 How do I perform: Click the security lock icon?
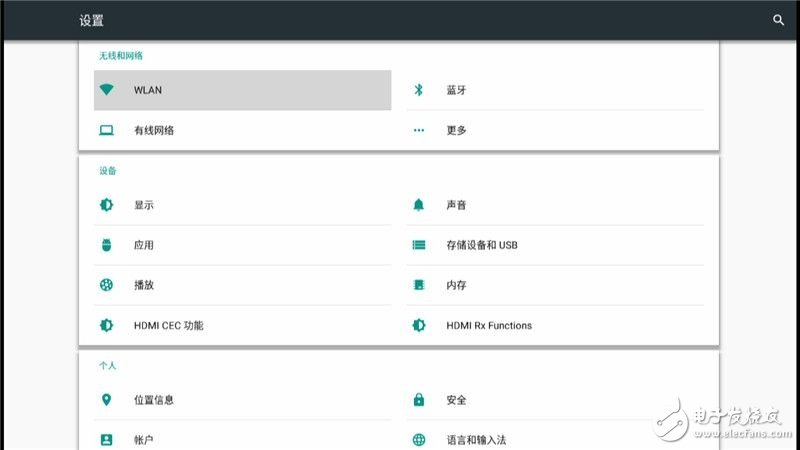(x=419, y=400)
